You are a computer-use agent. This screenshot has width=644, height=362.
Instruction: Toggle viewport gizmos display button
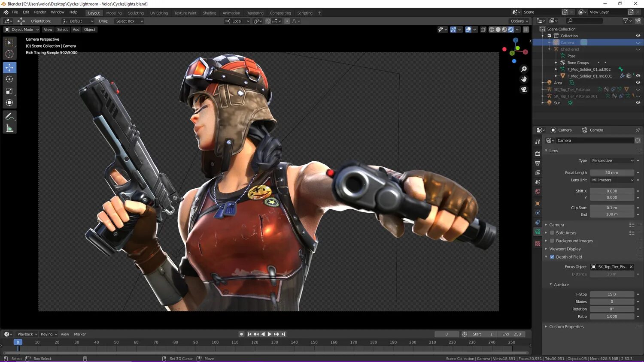click(x=453, y=30)
